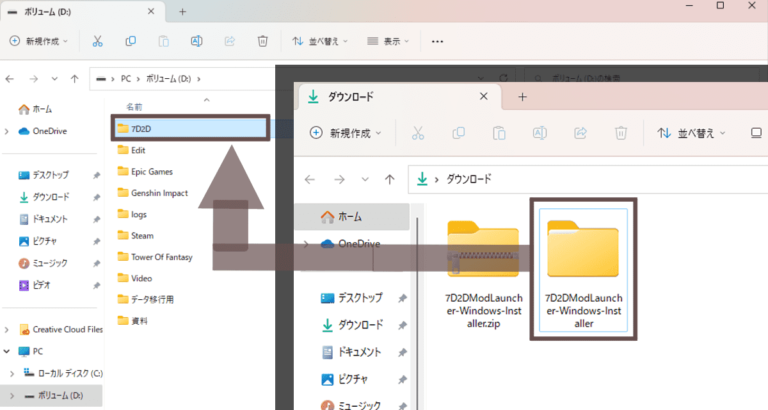The width and height of the screenshot is (768, 410).
Task: Open the 並べ替え dropdown in the ダウンロード window
Action: 692,133
